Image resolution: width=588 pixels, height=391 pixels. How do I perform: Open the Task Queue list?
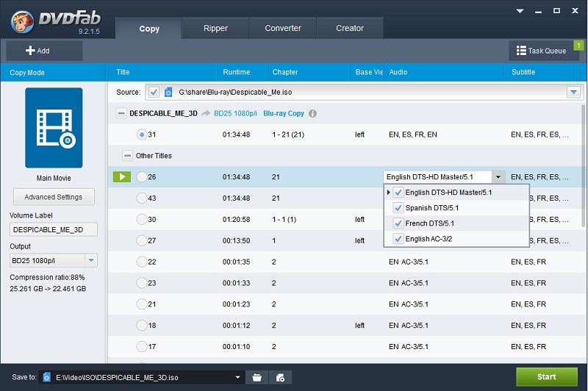542,51
